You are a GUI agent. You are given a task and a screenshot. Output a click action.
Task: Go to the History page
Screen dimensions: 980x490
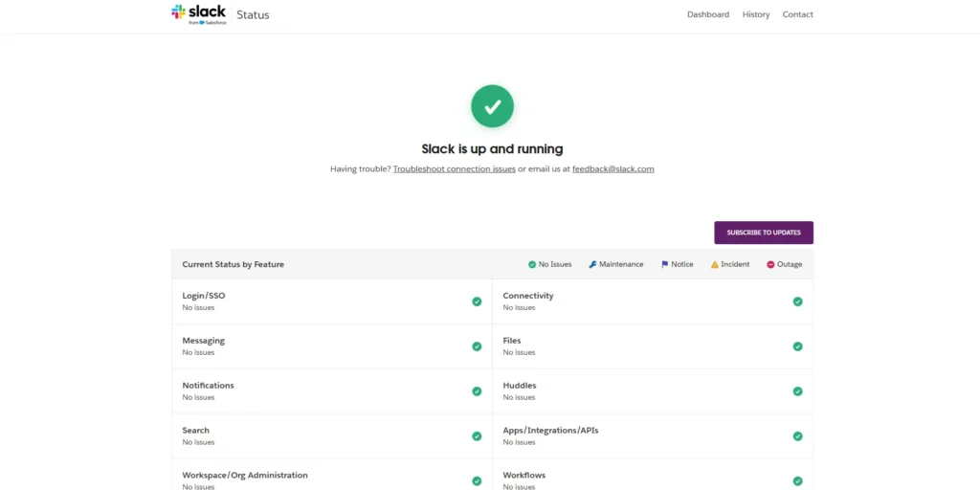coord(755,14)
